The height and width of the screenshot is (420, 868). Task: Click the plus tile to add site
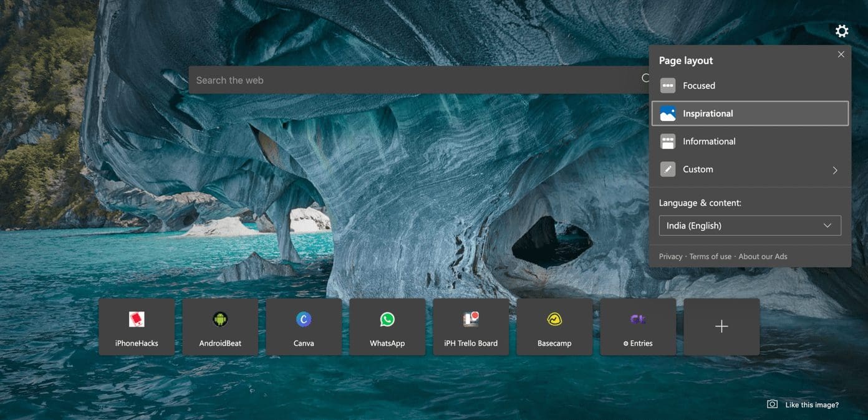coord(721,327)
